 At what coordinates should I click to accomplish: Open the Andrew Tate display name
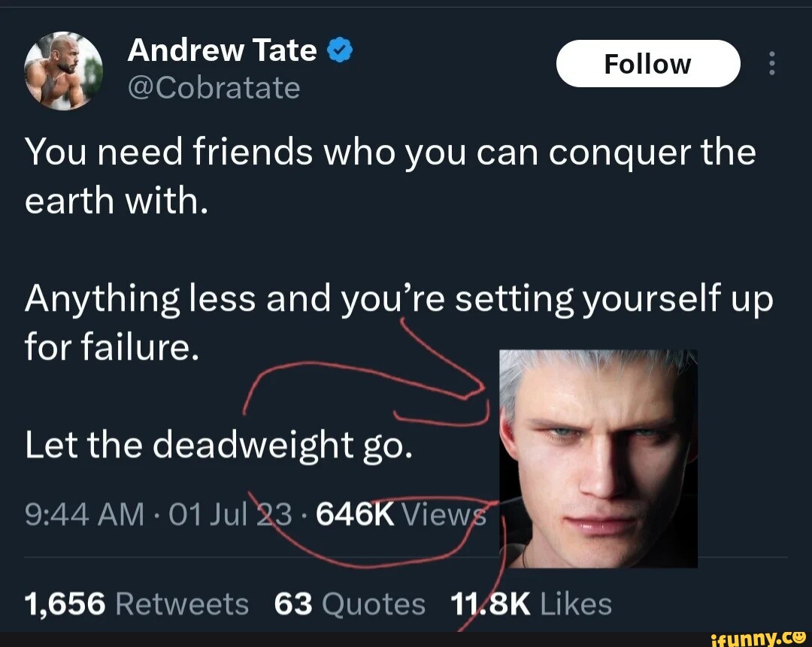[222, 50]
